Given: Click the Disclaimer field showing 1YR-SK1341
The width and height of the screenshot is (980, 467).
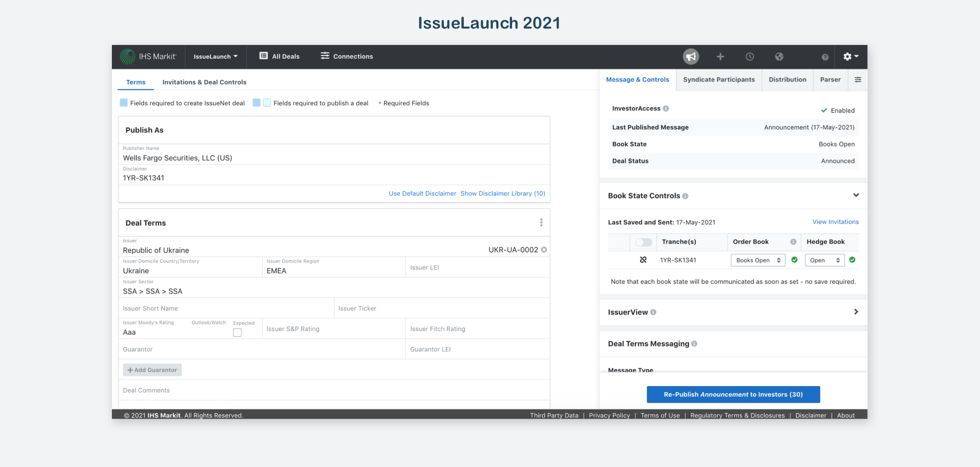Looking at the screenshot, I should coord(334,175).
